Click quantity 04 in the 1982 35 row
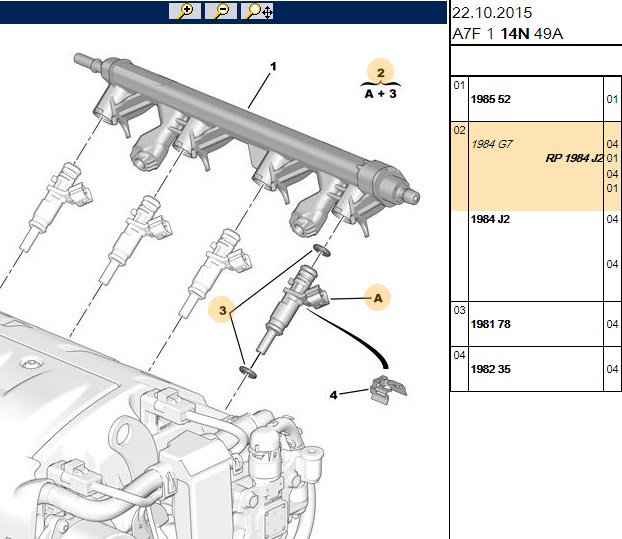 click(612, 369)
